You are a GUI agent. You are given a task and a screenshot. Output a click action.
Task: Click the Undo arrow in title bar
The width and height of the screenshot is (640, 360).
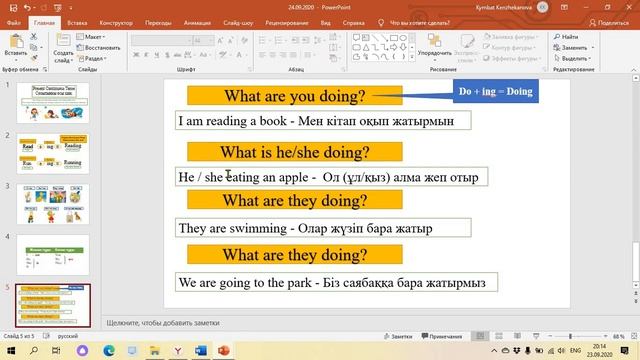27,7
